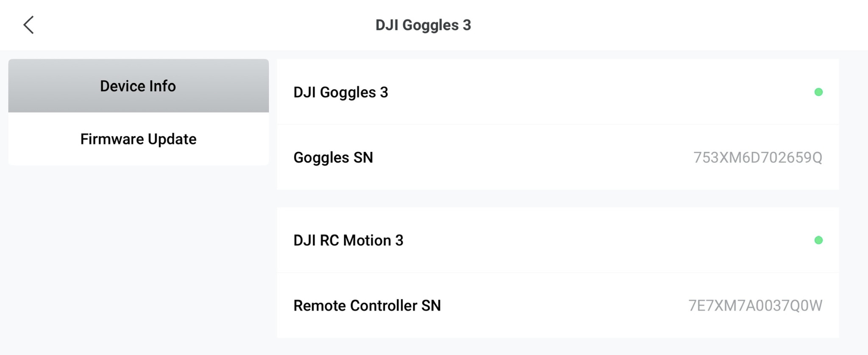Select the serial number 753XM6D702659Q

point(757,157)
